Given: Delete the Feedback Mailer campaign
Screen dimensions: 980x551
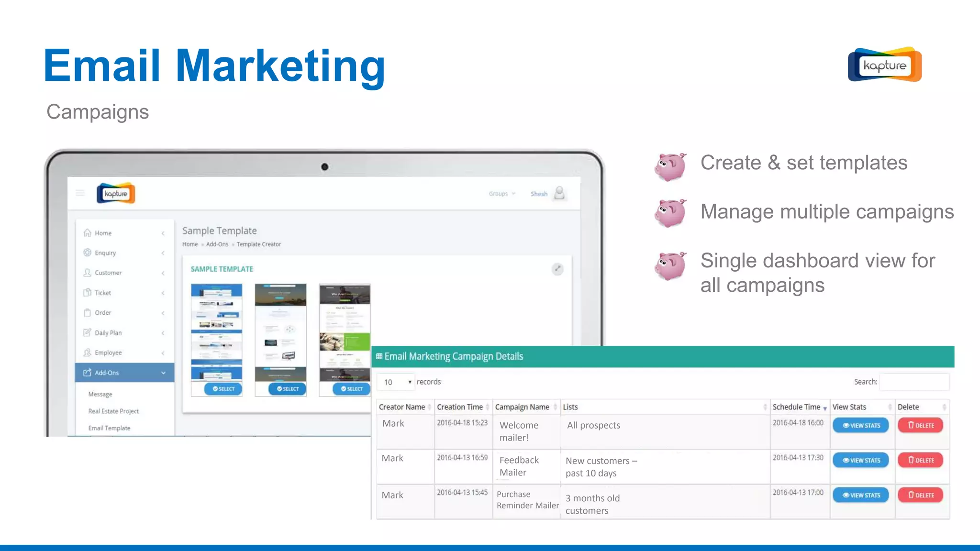Looking at the screenshot, I should (x=921, y=460).
